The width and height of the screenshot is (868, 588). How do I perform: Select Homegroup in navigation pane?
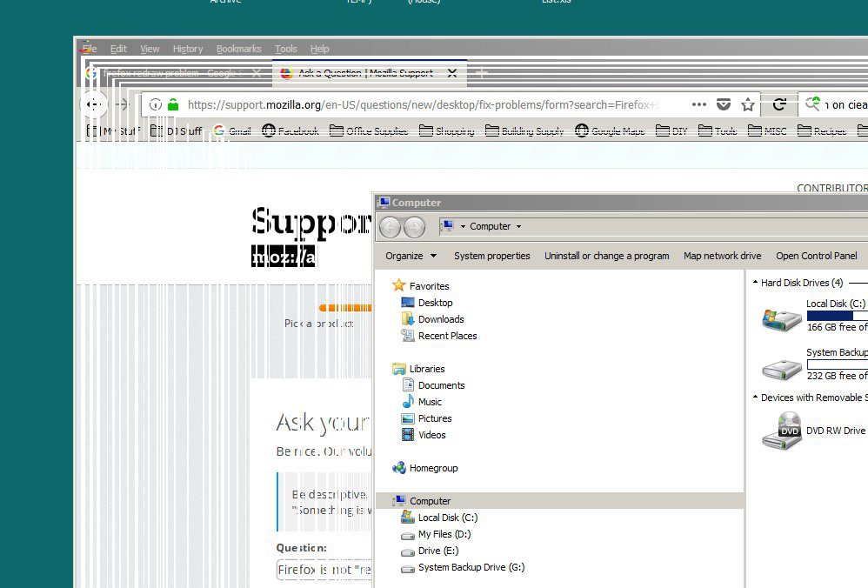click(x=425, y=468)
